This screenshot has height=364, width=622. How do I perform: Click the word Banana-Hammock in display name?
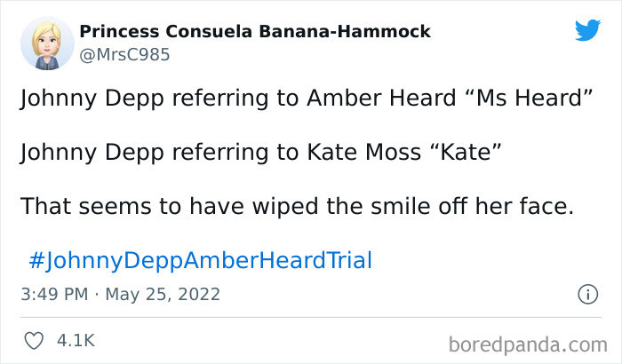pos(345,31)
